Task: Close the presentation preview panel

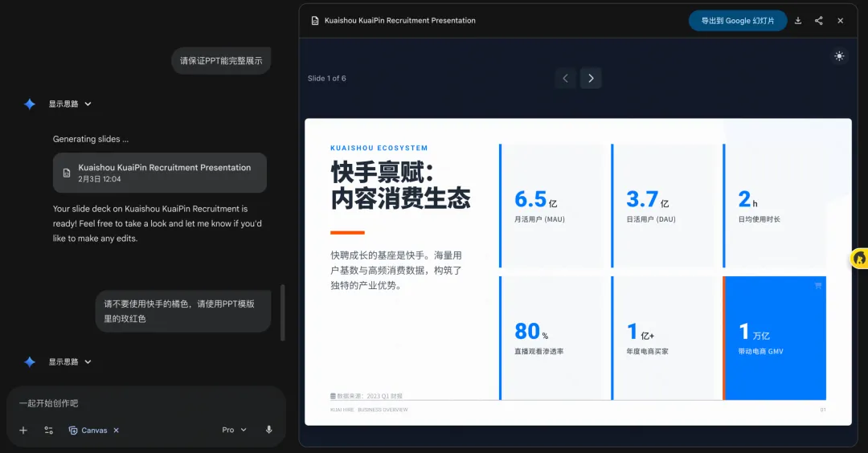Action: [841, 20]
